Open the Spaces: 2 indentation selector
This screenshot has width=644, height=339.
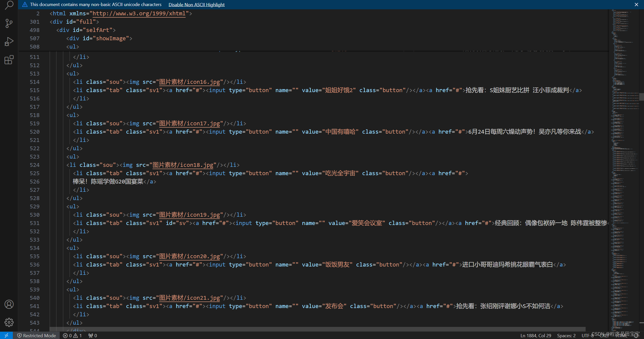point(566,335)
